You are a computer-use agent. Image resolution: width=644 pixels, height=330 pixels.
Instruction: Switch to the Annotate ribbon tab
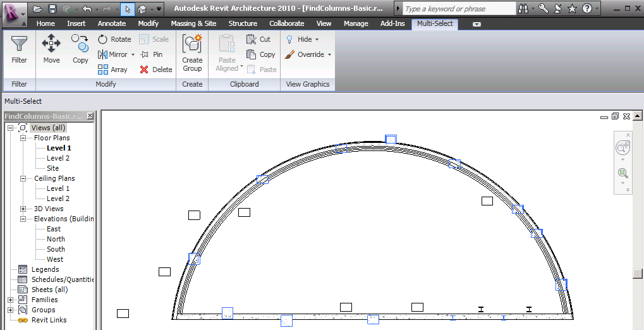(x=111, y=23)
